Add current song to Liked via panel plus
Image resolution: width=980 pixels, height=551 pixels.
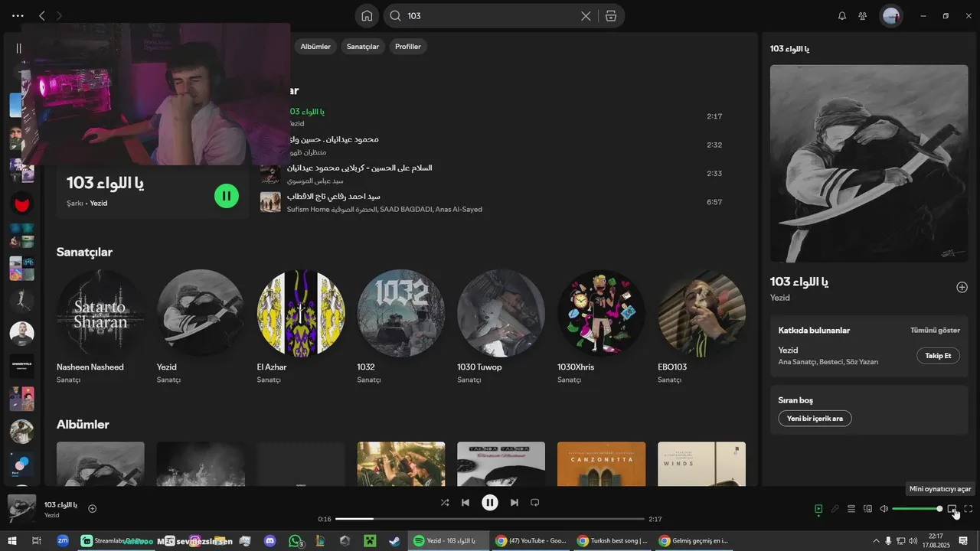coord(962,287)
